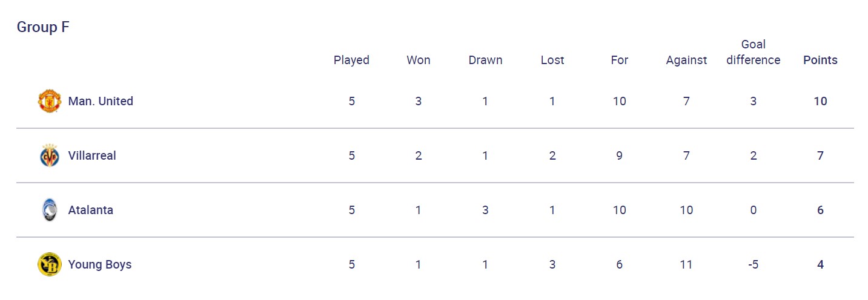Click the Won column header
The height and width of the screenshot is (300, 868).
point(419,60)
